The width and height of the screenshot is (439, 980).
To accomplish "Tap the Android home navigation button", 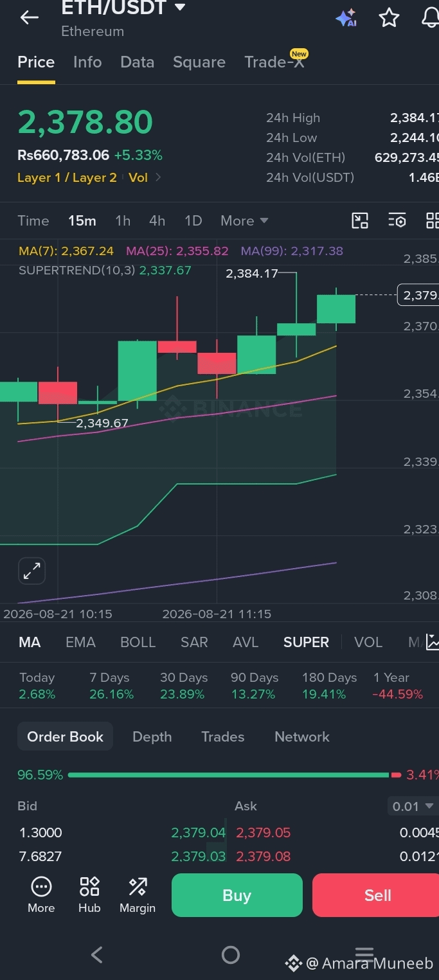I will coord(231,955).
